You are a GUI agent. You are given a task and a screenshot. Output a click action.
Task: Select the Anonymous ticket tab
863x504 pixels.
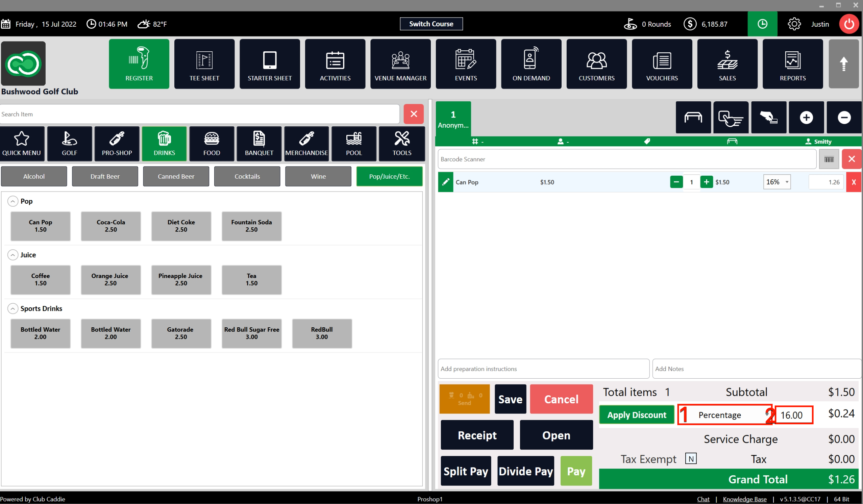(453, 119)
